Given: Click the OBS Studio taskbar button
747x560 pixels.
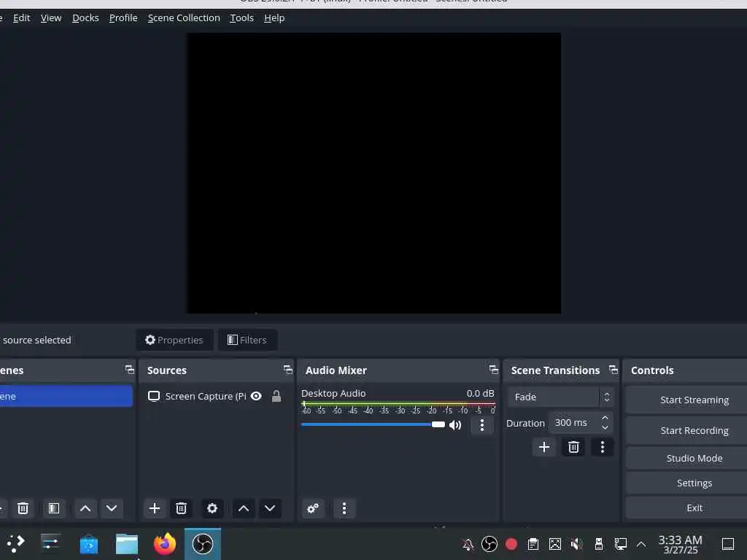Looking at the screenshot, I should coord(203,544).
